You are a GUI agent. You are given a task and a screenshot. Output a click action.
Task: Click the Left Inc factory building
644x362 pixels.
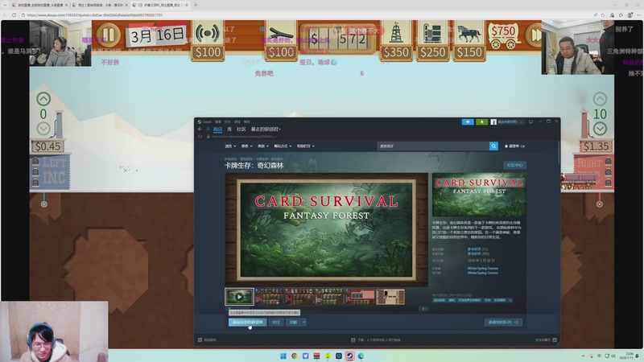pos(51,172)
